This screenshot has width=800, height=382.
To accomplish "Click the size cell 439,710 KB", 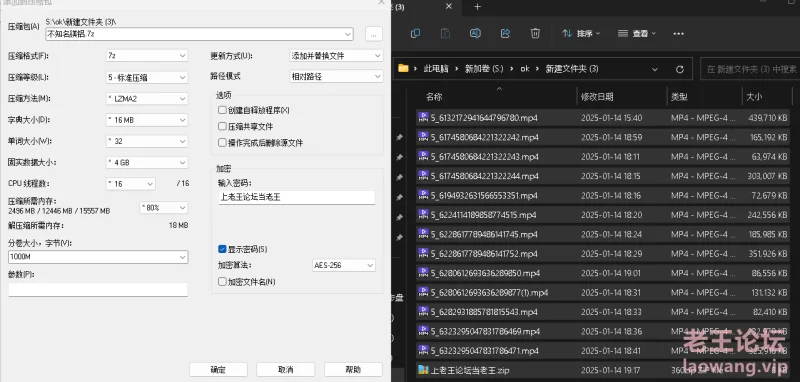I will point(768,118).
